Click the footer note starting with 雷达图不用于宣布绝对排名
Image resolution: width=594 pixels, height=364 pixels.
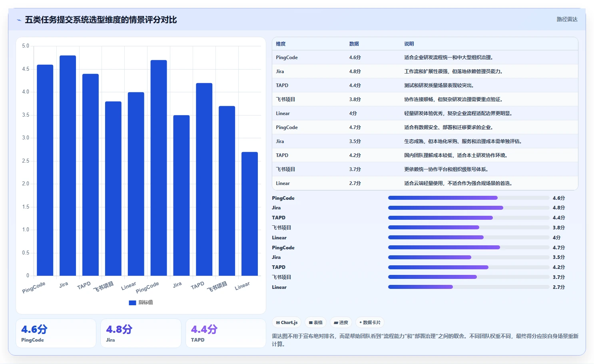pos(425,340)
